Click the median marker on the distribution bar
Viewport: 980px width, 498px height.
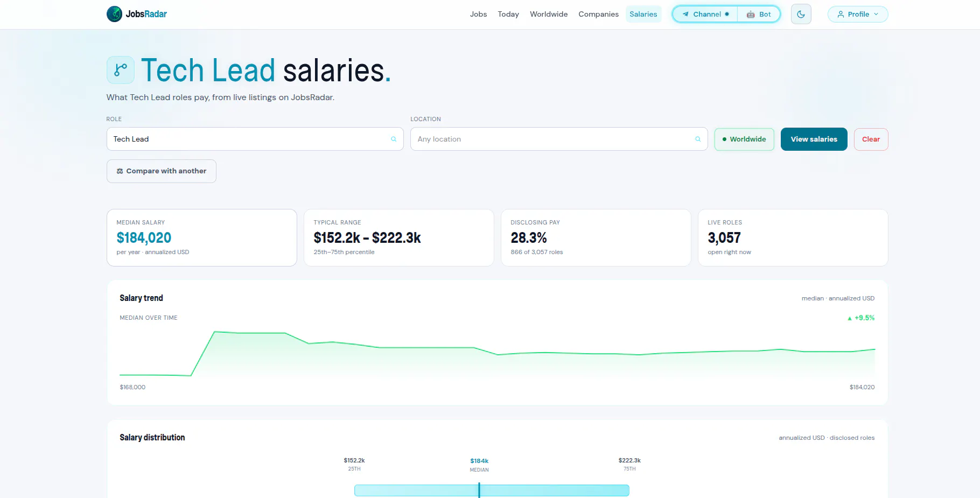click(479, 490)
